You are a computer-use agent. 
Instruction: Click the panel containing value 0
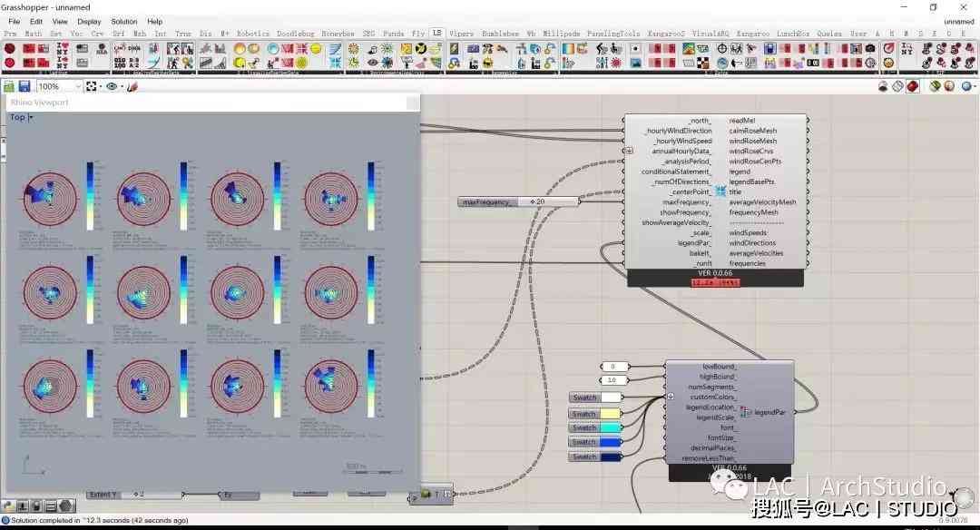pyautogui.click(x=614, y=367)
